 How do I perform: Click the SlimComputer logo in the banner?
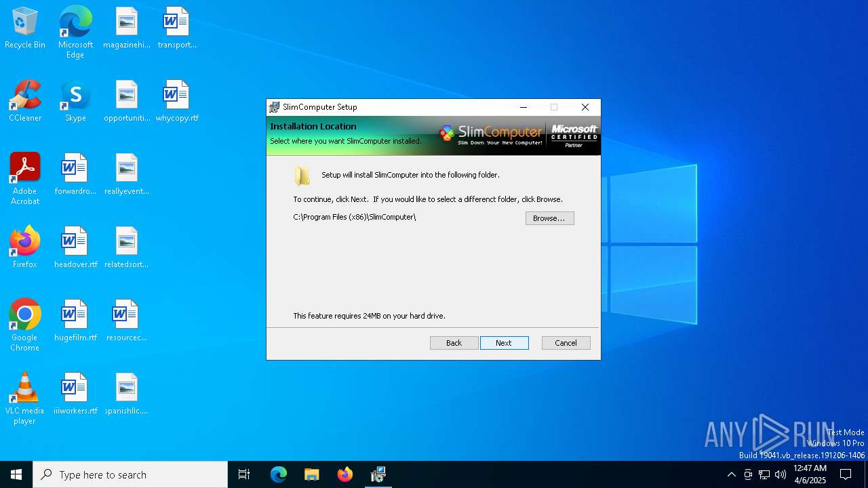(492, 134)
